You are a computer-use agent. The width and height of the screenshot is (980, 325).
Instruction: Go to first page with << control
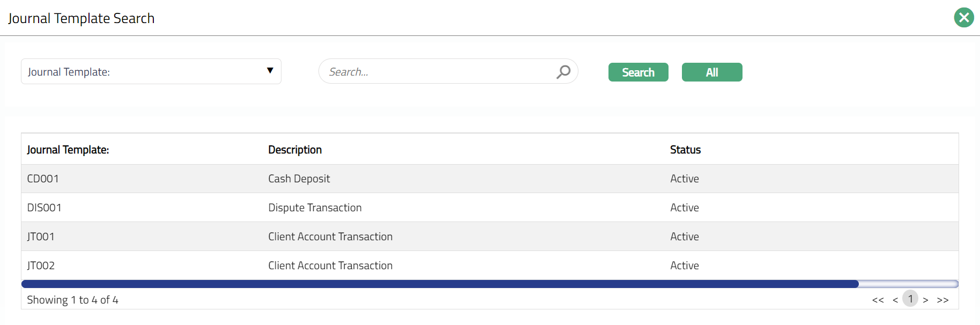coord(878,300)
